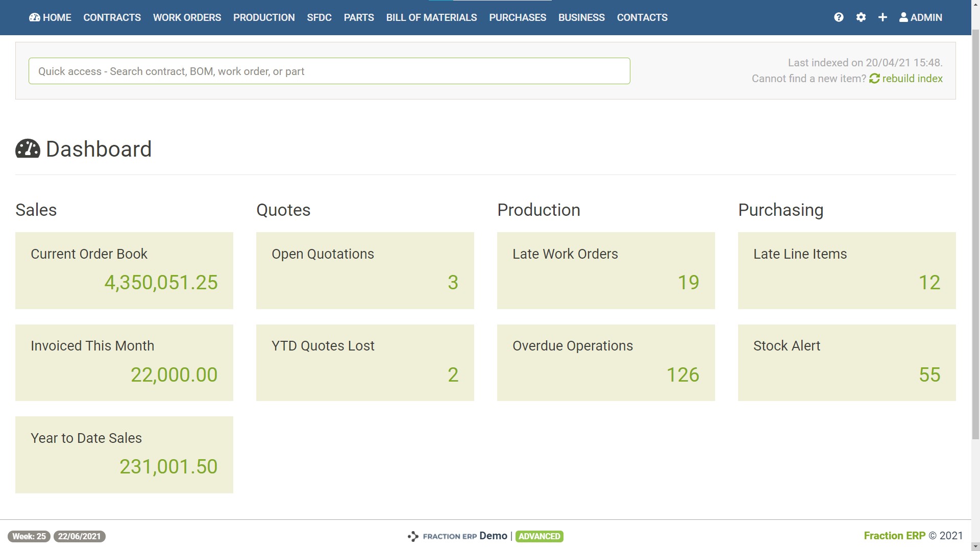This screenshot has width=980, height=551.
Task: Click the plus add-new icon
Action: pos(883,17)
